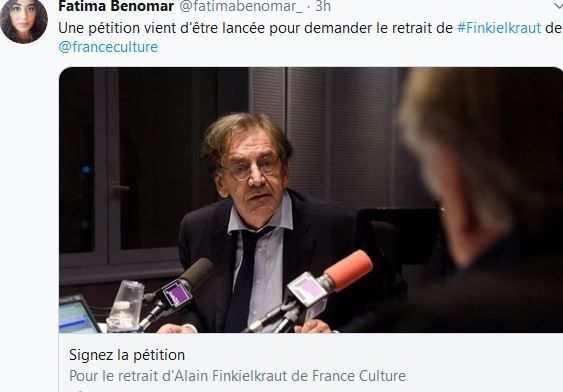Expand the tweet options chevron menu
This screenshot has height=392, width=563.
[x=558, y=4]
